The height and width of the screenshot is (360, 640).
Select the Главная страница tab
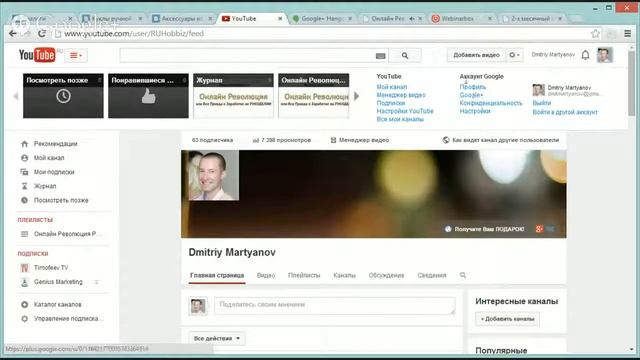tap(217, 276)
